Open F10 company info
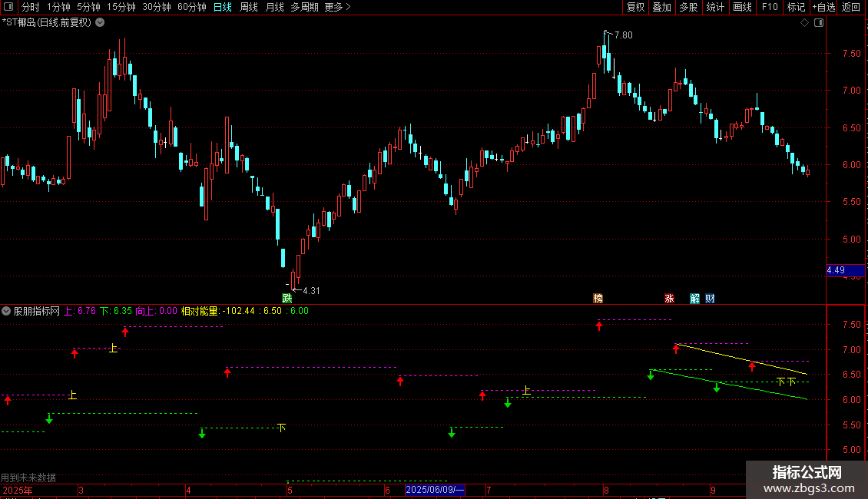 point(770,7)
